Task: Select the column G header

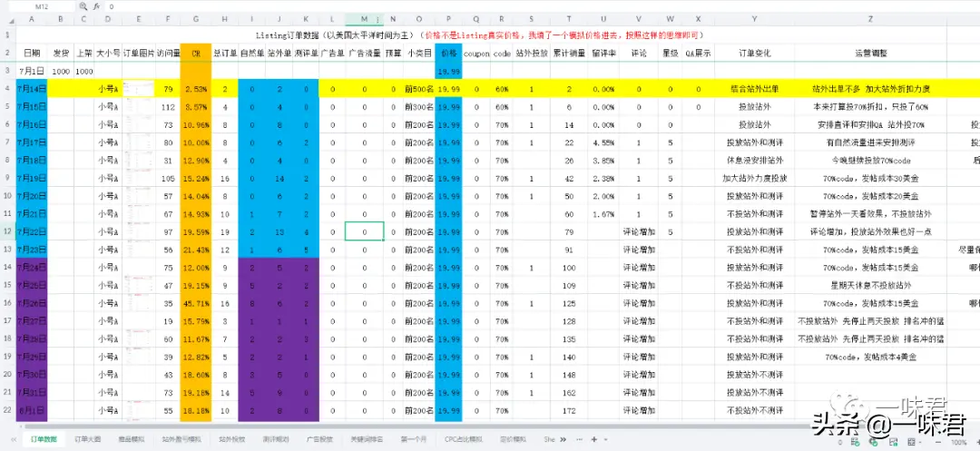Action: click(x=195, y=18)
